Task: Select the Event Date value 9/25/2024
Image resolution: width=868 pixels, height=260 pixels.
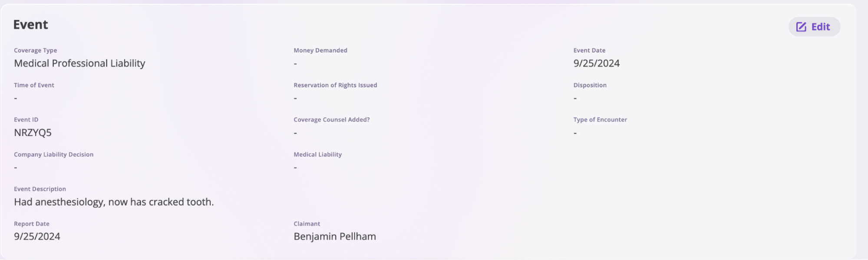Action: point(596,63)
